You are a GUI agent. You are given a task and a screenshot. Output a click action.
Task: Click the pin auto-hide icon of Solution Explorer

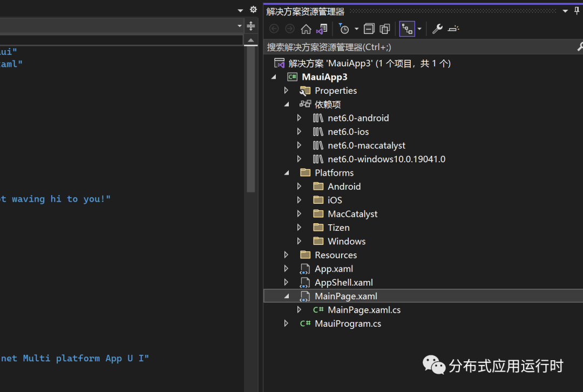[x=577, y=11]
